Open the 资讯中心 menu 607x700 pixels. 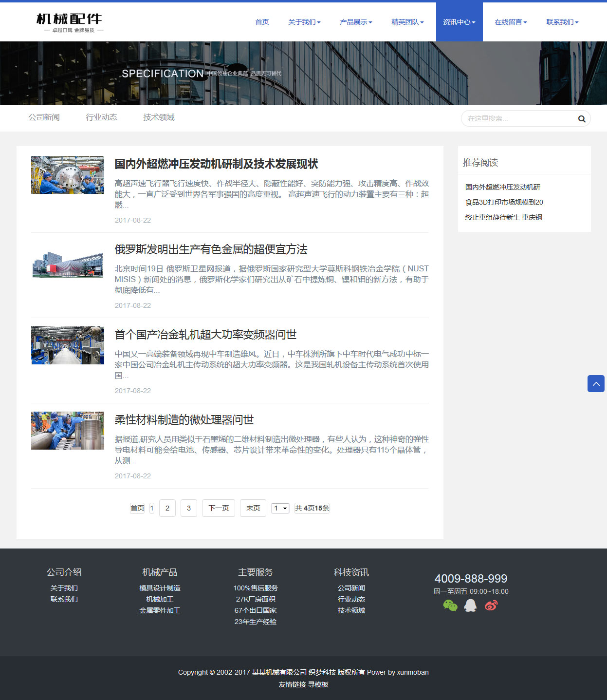click(x=459, y=22)
